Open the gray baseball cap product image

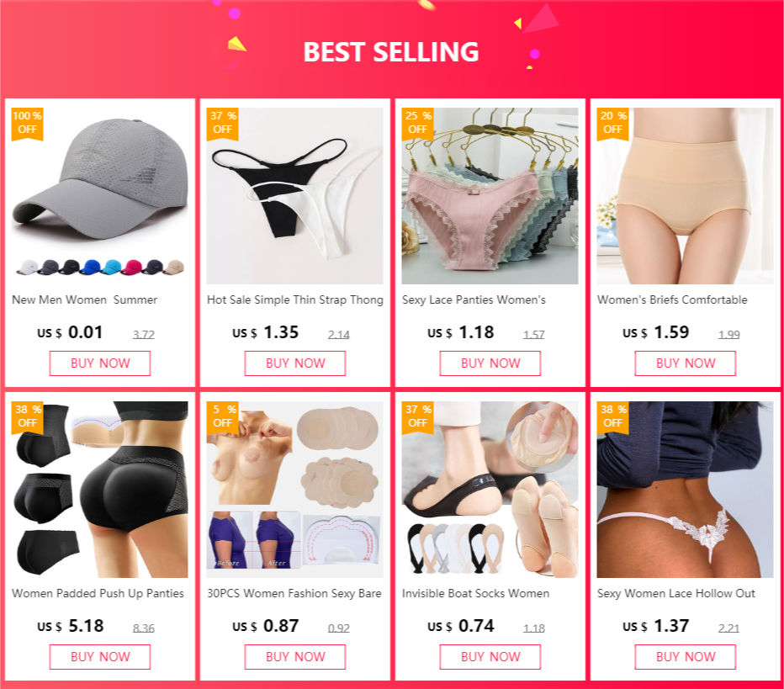99,196
